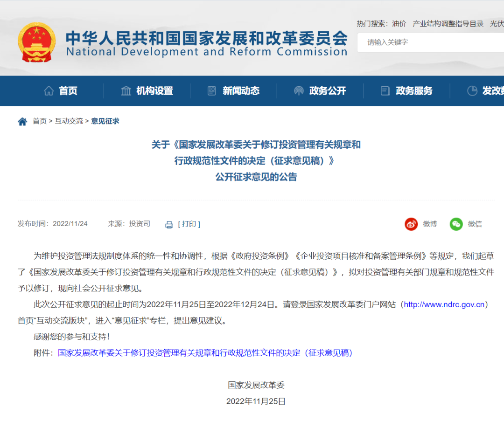Open the attachment 征求意见稿 link

pyautogui.click(x=205, y=353)
